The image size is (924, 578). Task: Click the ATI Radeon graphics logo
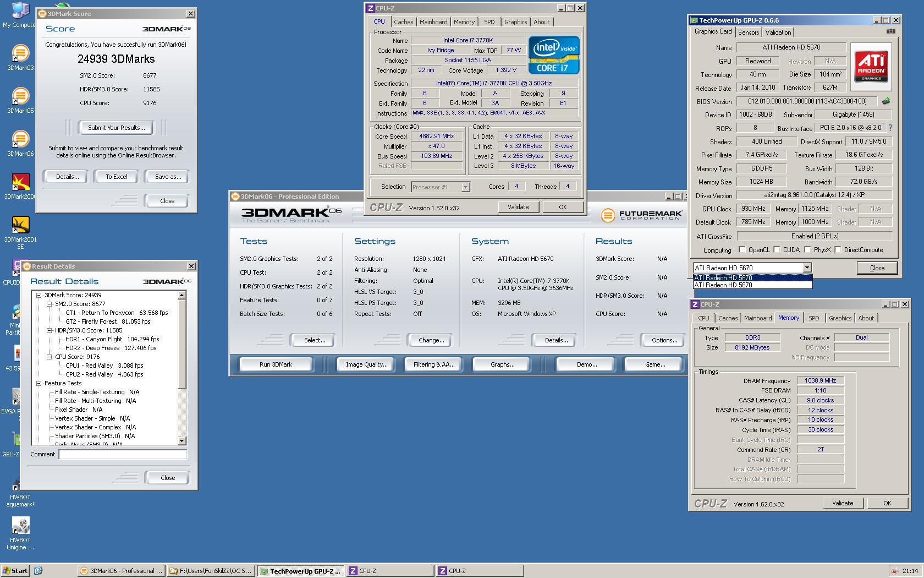click(x=871, y=67)
